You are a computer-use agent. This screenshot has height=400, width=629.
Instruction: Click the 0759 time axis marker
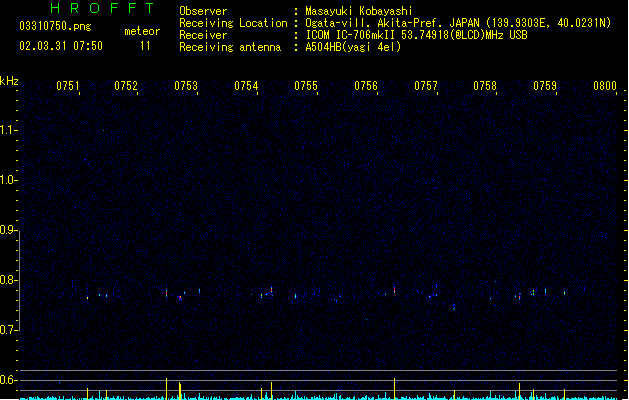(545, 86)
